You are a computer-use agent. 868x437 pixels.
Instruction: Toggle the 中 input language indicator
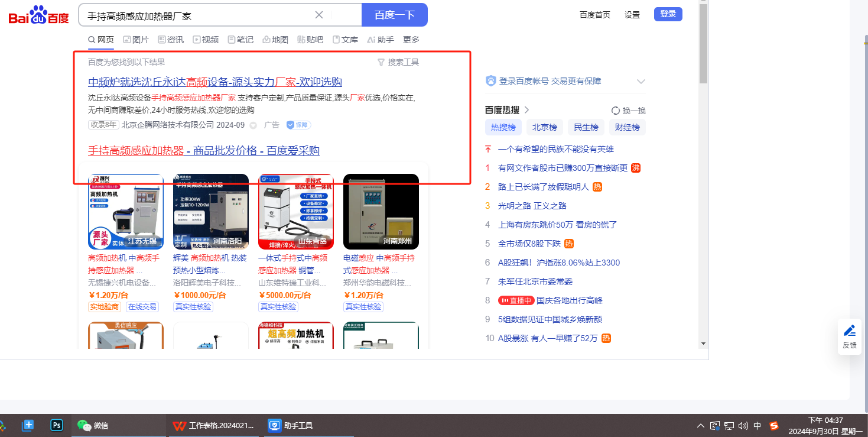point(758,425)
